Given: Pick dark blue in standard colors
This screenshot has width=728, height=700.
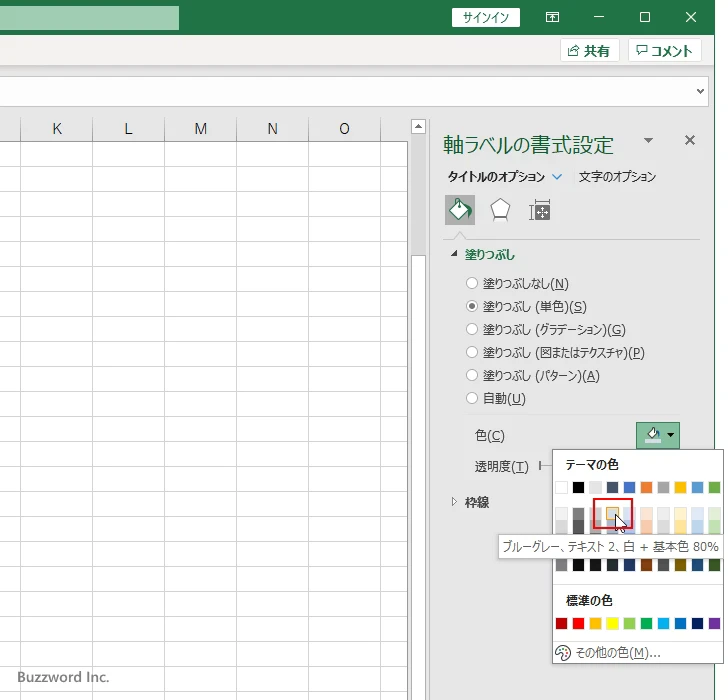Looking at the screenshot, I should pyautogui.click(x=697, y=623).
